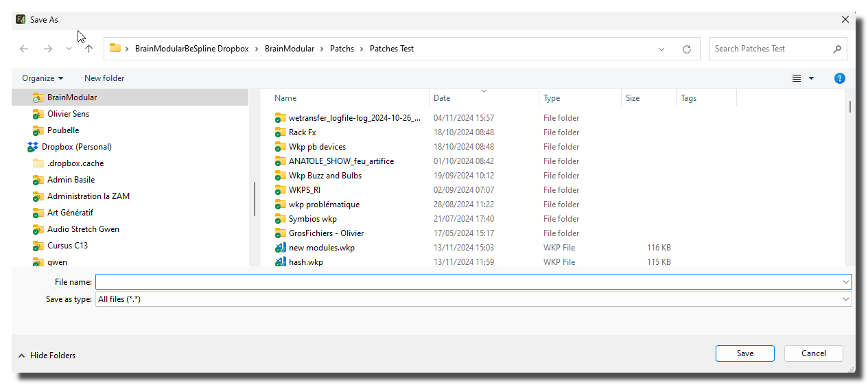Open the Organize menu

tap(43, 78)
